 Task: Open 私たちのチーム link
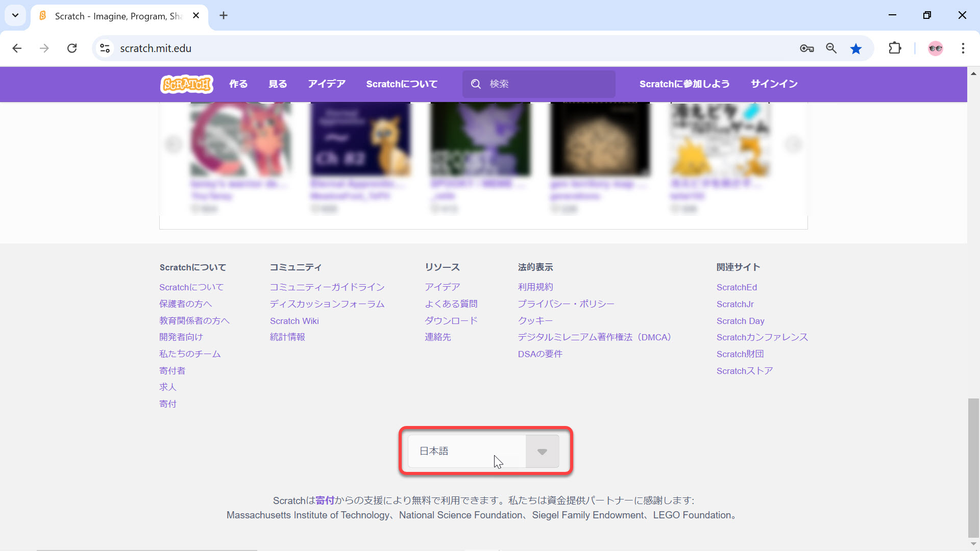click(190, 354)
